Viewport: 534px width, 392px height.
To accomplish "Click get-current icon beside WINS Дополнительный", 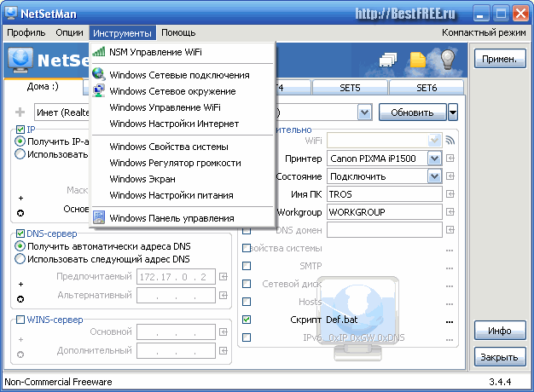I will tap(223, 350).
